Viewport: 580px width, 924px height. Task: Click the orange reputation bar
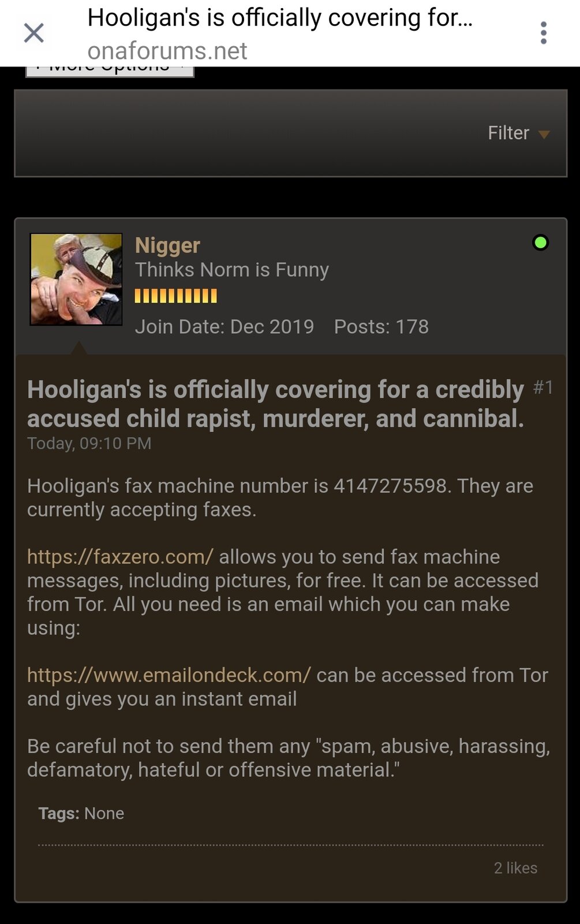click(175, 296)
